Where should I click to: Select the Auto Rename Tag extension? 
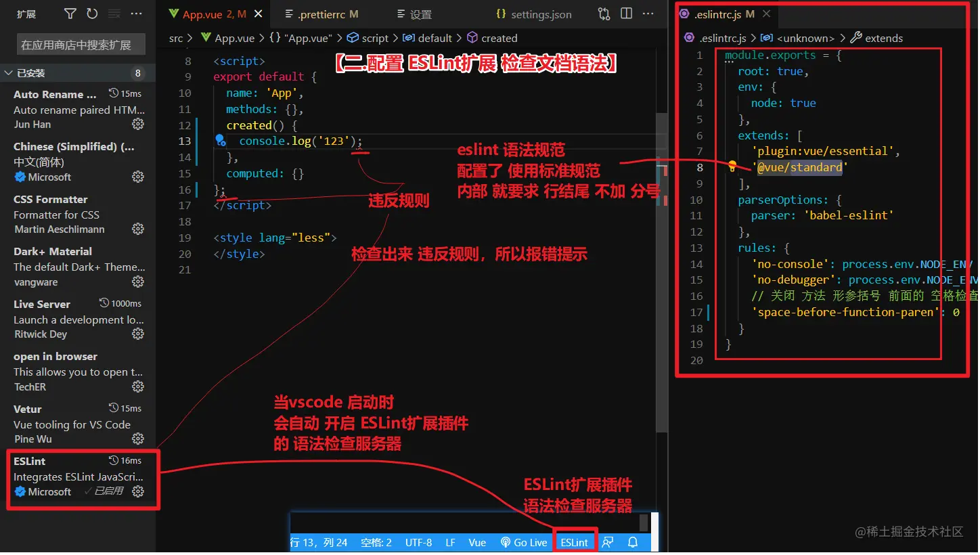pos(78,108)
